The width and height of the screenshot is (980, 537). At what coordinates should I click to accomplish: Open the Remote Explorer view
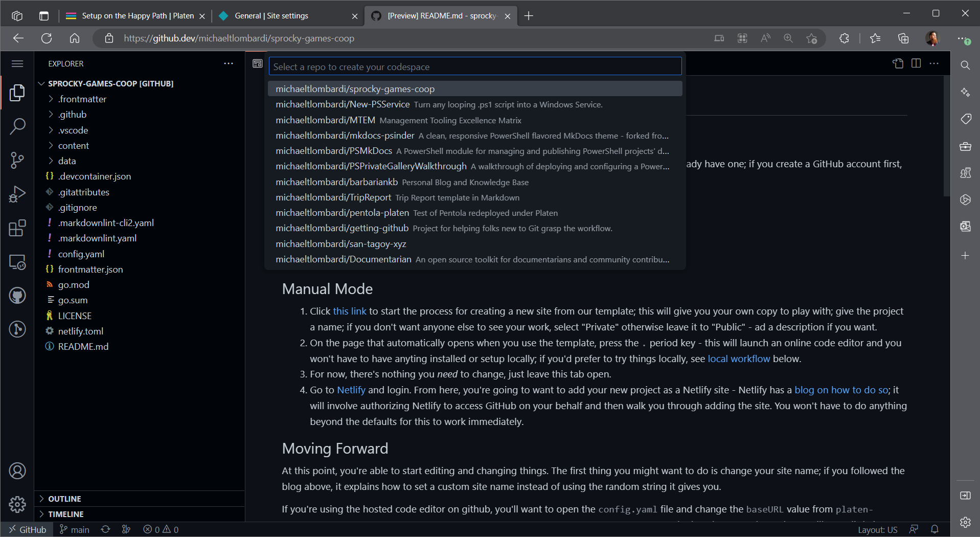tap(17, 262)
